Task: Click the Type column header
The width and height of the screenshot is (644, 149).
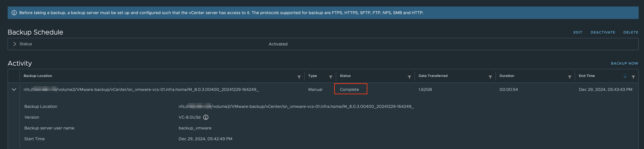Action: pos(312,76)
